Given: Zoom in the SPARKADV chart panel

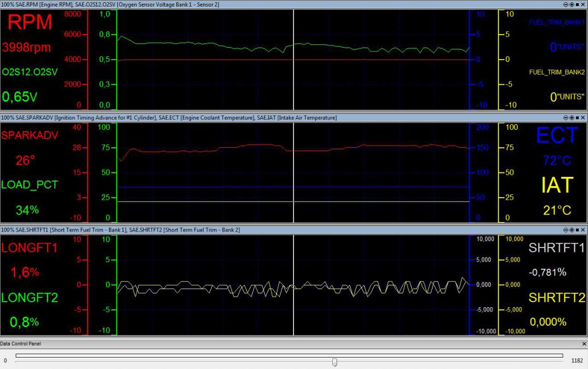Looking at the screenshot, I should (x=571, y=118).
